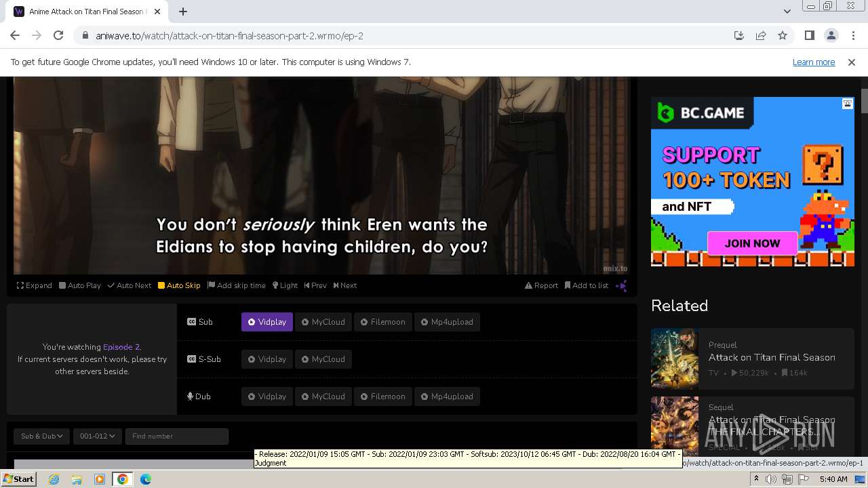Disable Auto Skip option

pyautogui.click(x=179, y=285)
